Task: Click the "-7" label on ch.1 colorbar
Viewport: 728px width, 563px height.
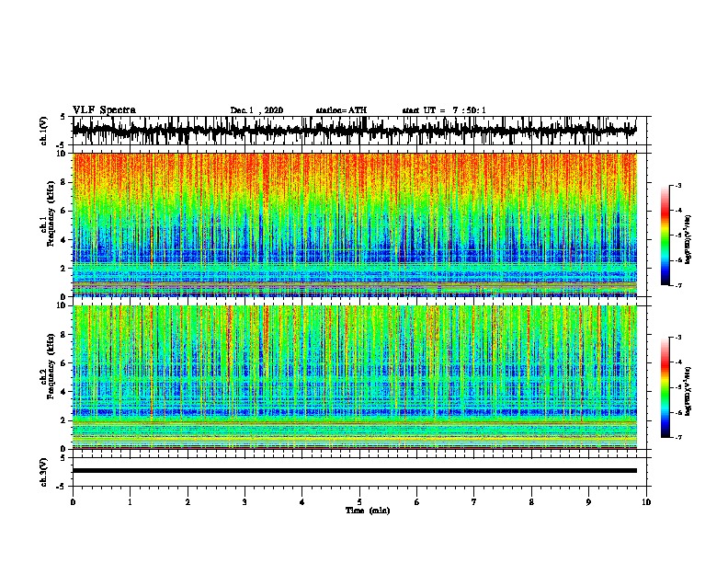Action: [x=677, y=285]
